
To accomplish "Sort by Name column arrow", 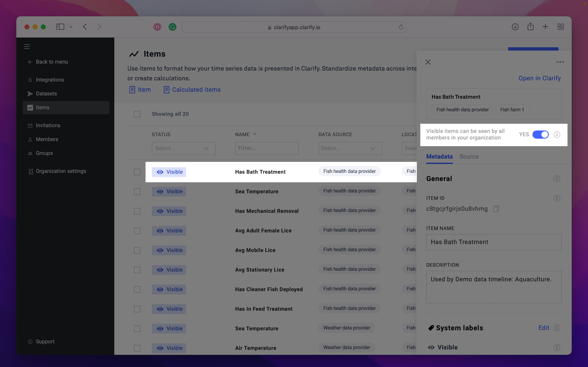I will (255, 134).
